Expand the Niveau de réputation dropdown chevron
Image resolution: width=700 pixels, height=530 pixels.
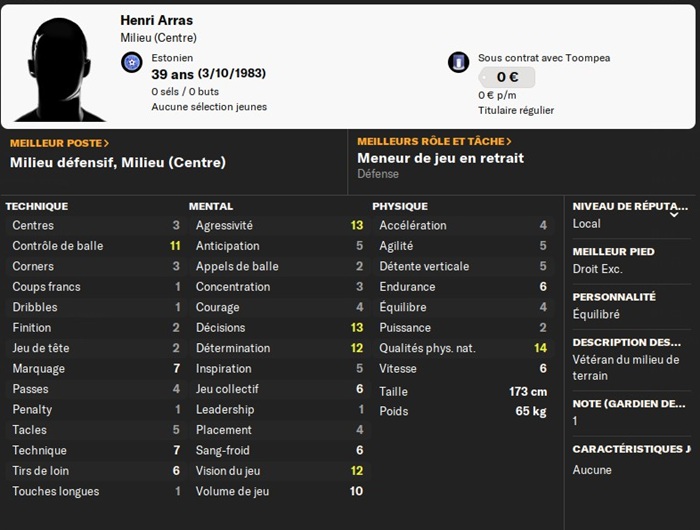(x=674, y=215)
